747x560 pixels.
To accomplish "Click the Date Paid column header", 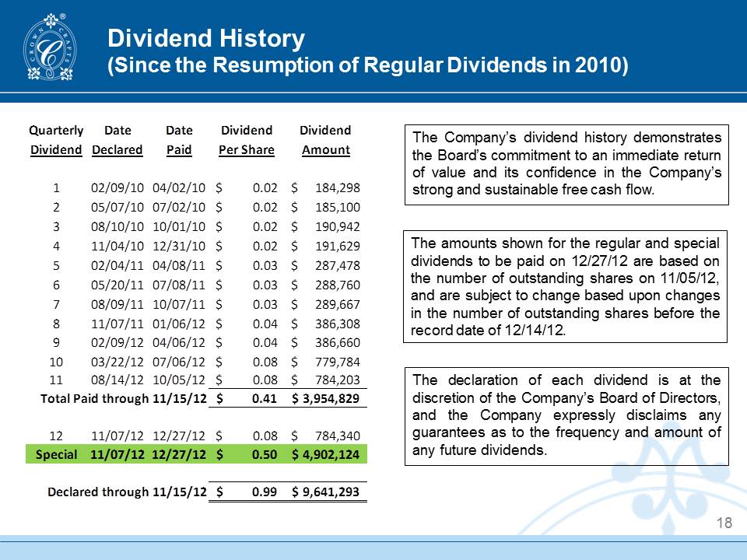I will tap(179, 140).
